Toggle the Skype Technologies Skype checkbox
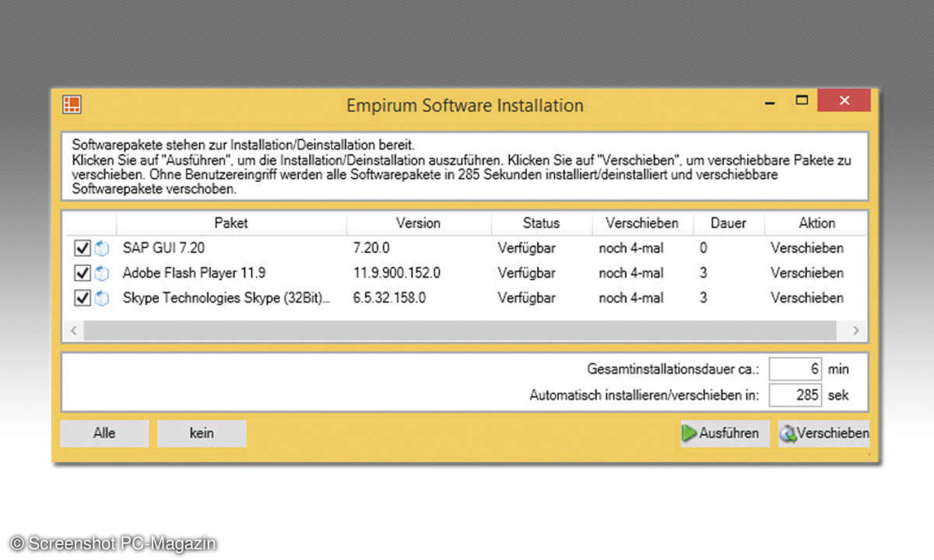This screenshot has height=560, width=934. coord(83,299)
